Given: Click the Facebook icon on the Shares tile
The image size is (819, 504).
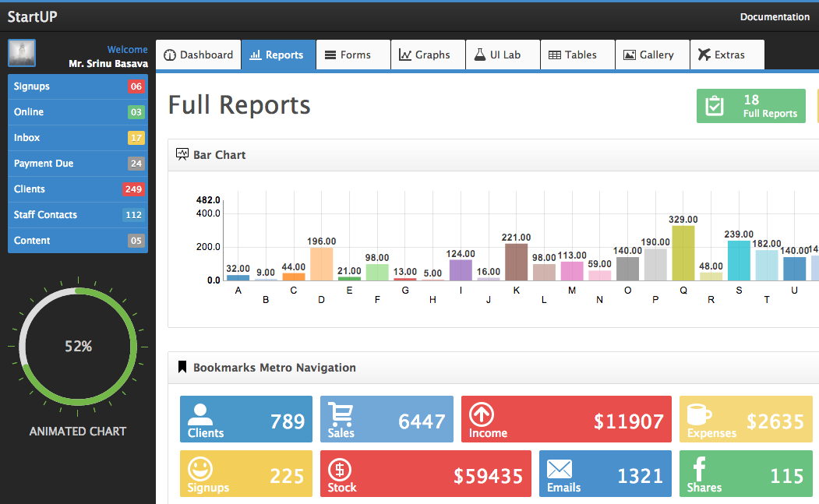Looking at the screenshot, I should pos(697,468).
